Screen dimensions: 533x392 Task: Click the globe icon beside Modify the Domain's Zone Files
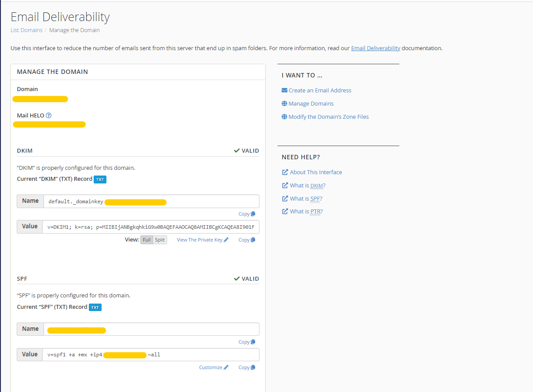point(285,117)
